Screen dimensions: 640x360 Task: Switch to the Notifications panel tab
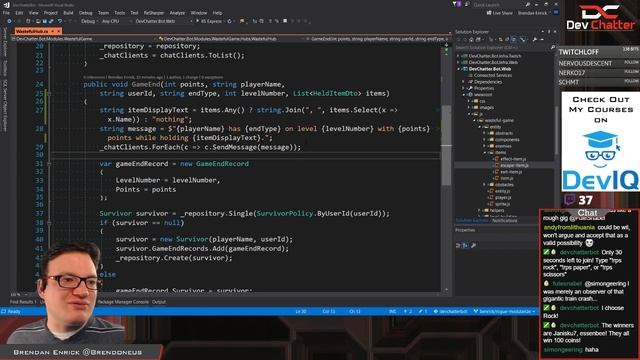tap(504, 221)
